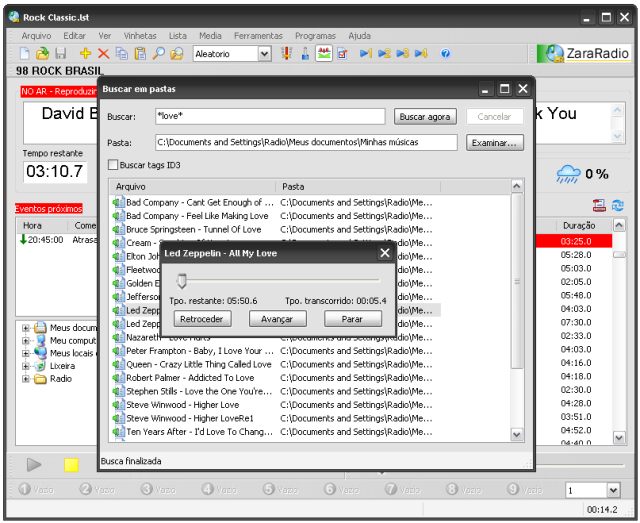The height and width of the screenshot is (523, 640).
Task: Click the red events list icon
Action: click(599, 205)
